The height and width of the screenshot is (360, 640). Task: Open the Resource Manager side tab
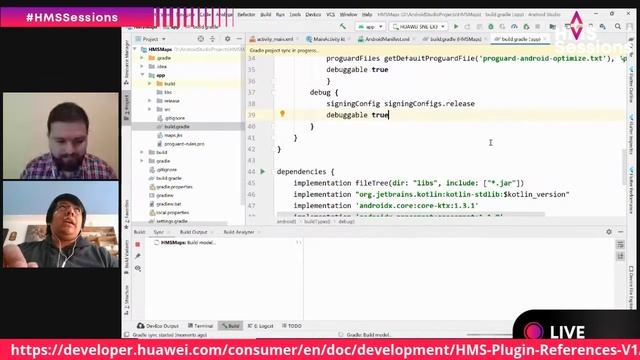(127, 62)
